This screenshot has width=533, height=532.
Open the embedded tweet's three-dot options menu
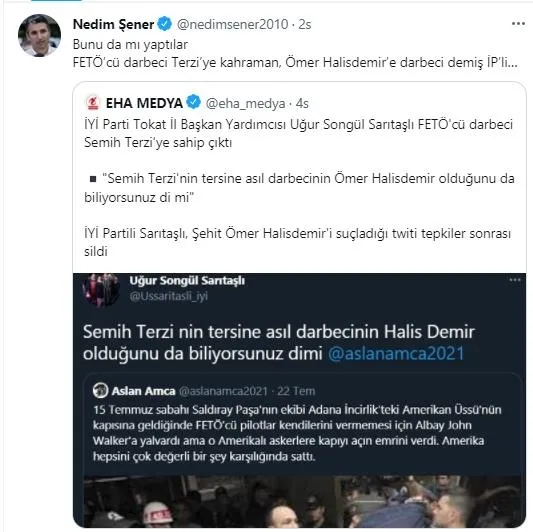pyautogui.click(x=515, y=280)
